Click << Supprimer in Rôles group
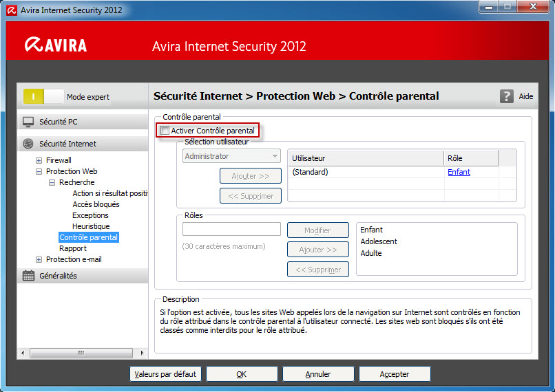 pyautogui.click(x=318, y=270)
